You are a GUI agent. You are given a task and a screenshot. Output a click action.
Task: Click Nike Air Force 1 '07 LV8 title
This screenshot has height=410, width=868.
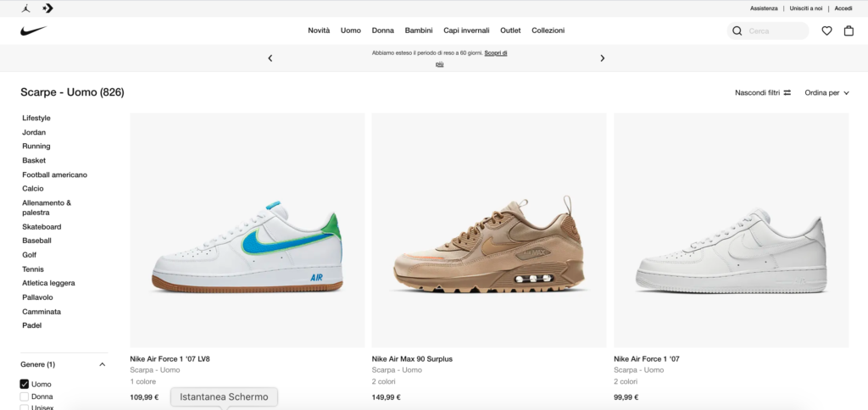point(170,359)
